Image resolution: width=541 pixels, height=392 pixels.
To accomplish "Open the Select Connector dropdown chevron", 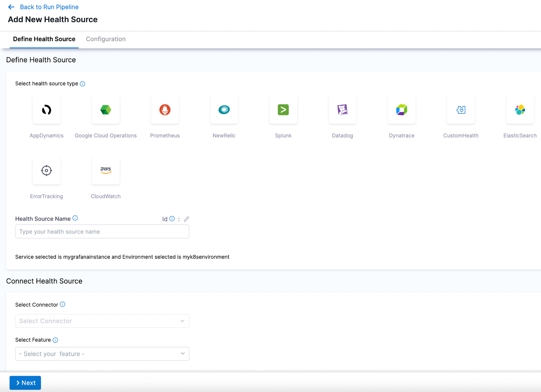I will 183,321.
